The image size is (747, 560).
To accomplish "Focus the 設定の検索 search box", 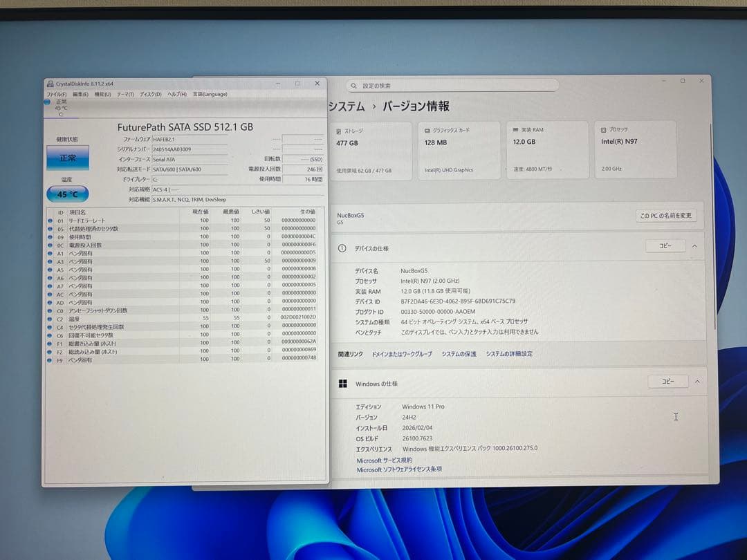I will pyautogui.click(x=452, y=86).
